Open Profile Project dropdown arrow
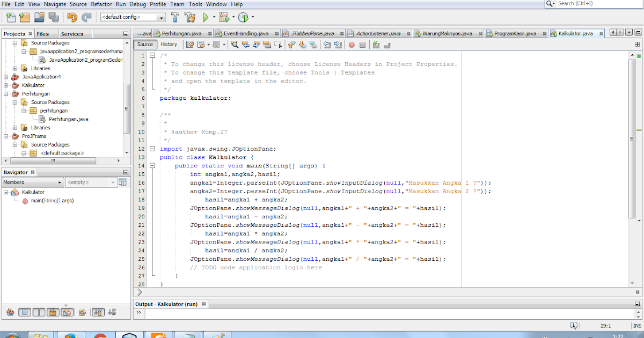The image size is (644, 338). coord(253,17)
